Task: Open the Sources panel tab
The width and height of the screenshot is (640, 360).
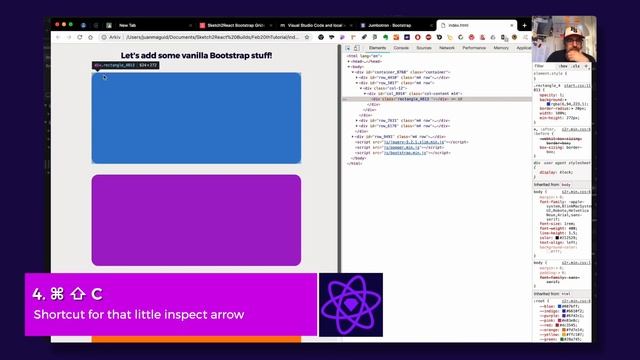Action: [424, 48]
